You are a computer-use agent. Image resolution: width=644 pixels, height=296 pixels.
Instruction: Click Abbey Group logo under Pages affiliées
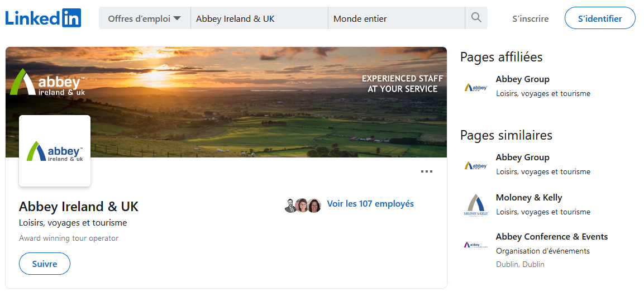coord(476,87)
